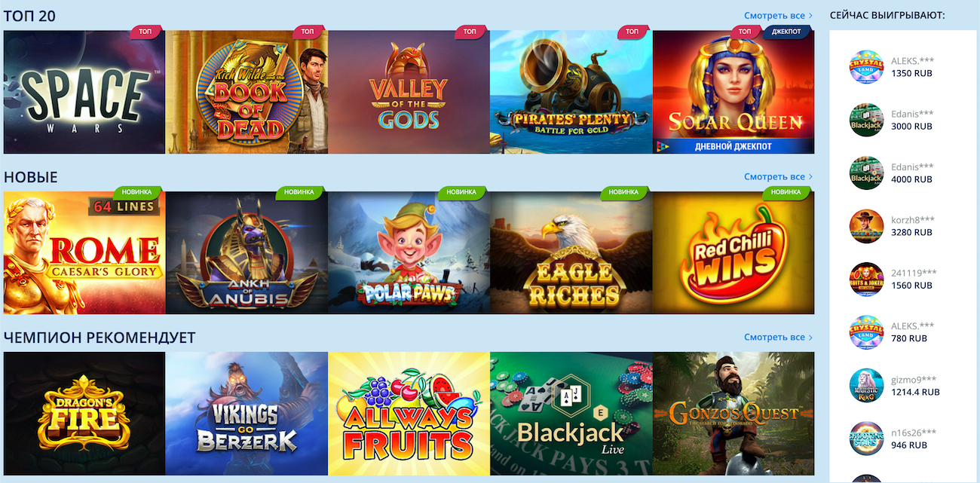Viewport: 980px width, 483px height.
Task: Open the Red Chilli Wins game
Action: (733, 252)
